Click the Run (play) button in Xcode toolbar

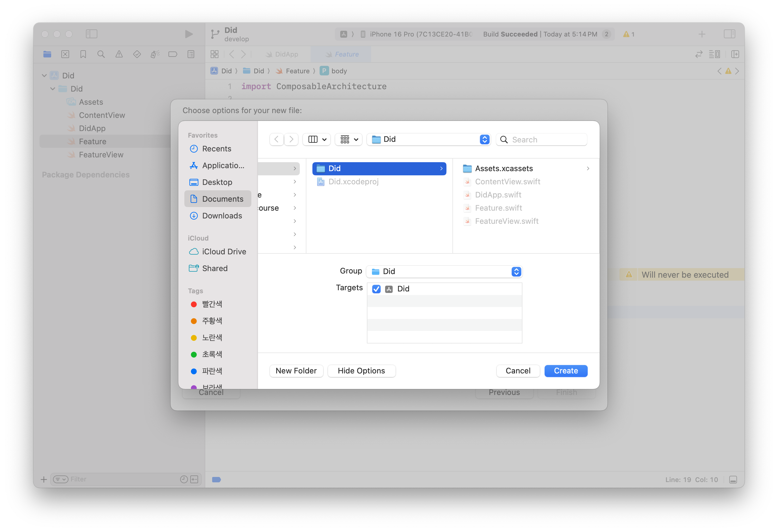point(189,34)
